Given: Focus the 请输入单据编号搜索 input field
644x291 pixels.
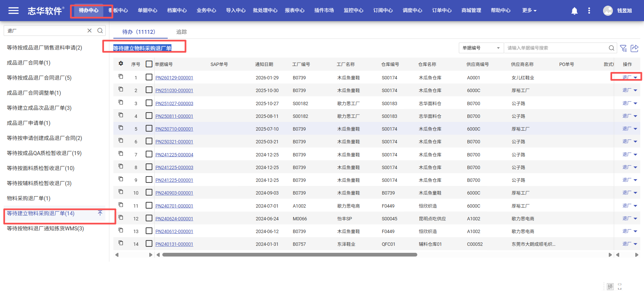Looking at the screenshot, I should coord(557,48).
